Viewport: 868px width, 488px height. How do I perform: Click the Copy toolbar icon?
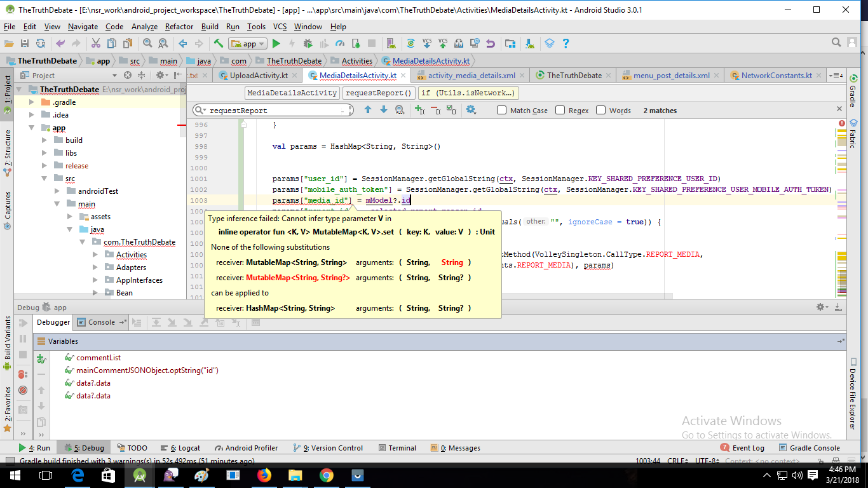tap(112, 43)
